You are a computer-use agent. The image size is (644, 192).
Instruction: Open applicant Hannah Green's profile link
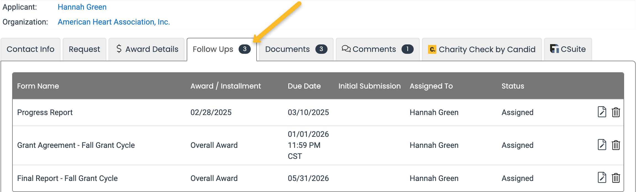pyautogui.click(x=82, y=7)
